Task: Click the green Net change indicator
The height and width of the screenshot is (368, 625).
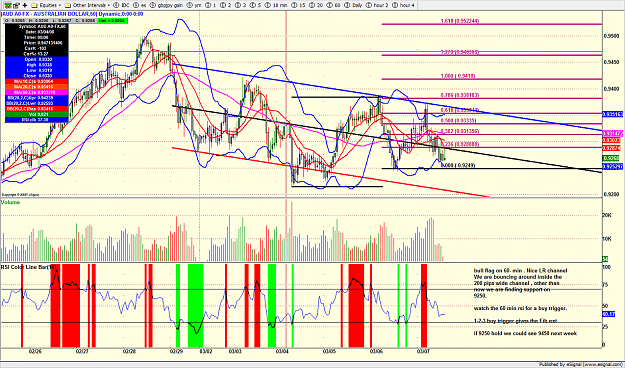Action: coord(112,20)
